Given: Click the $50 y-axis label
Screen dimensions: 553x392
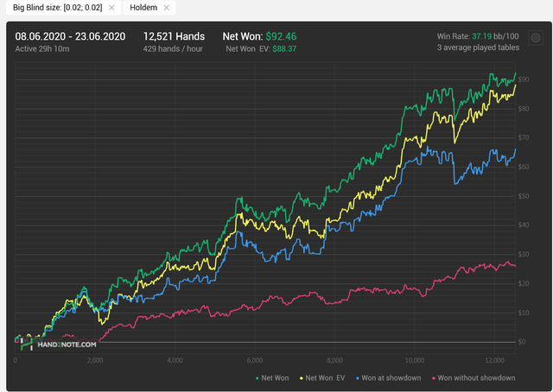Looking at the screenshot, I should click(524, 196).
